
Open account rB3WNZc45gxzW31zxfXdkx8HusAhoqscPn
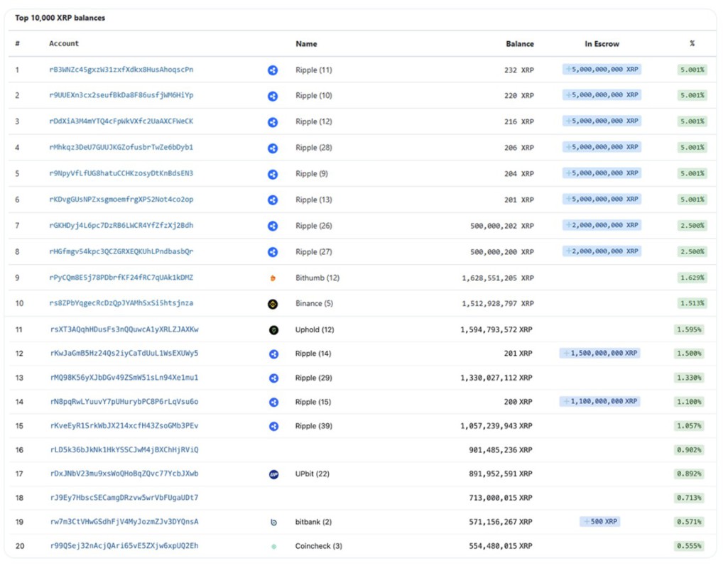pyautogui.click(x=121, y=70)
